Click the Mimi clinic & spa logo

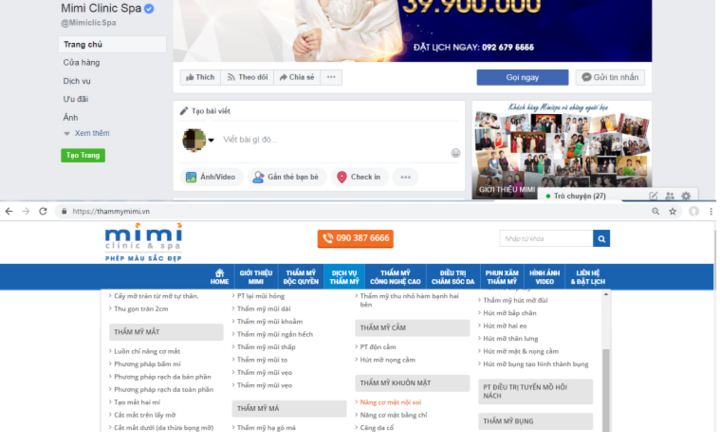tap(144, 242)
